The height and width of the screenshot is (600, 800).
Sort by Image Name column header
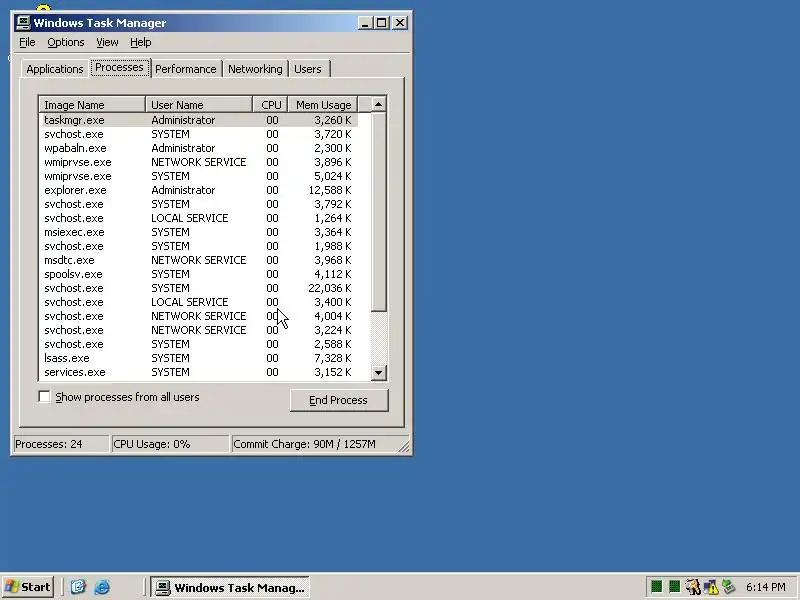92,105
